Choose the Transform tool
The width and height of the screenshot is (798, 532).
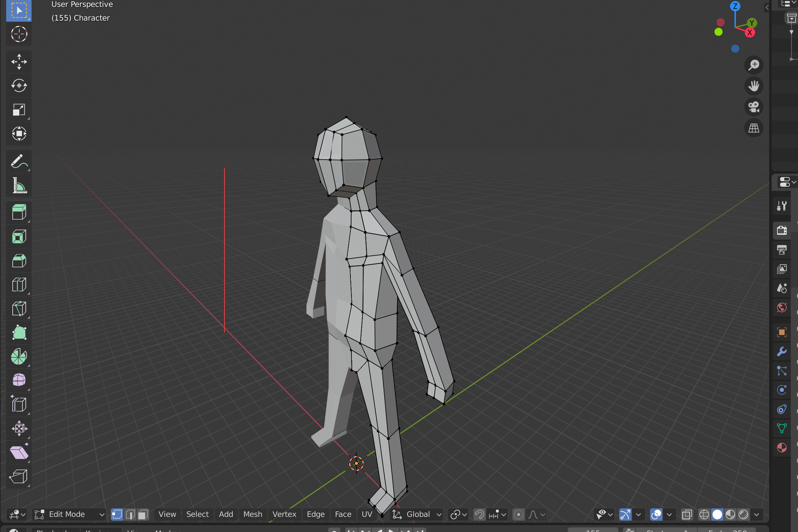[x=19, y=134]
